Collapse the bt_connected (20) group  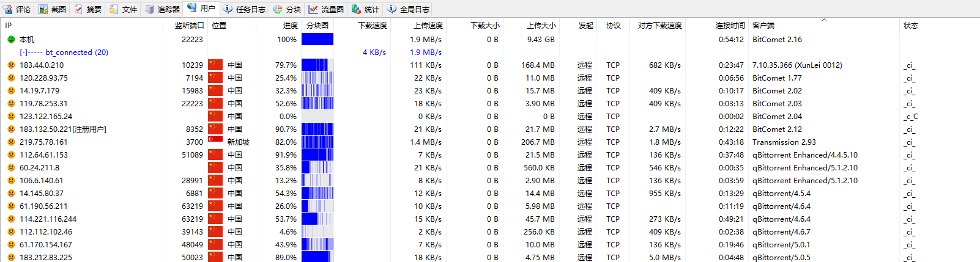point(23,53)
